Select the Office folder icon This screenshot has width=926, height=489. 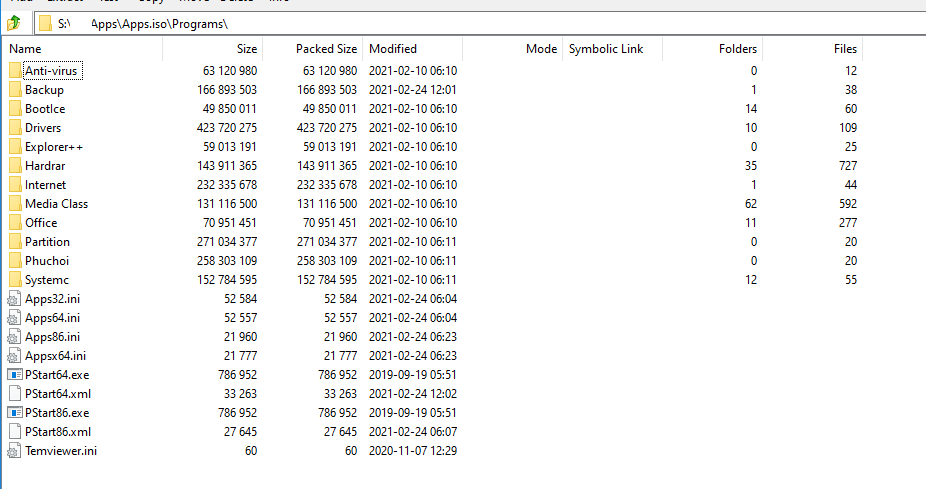(15, 223)
